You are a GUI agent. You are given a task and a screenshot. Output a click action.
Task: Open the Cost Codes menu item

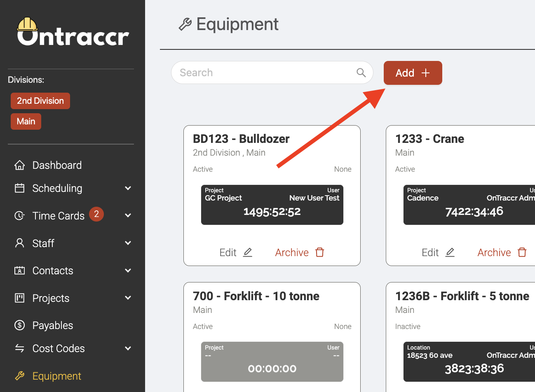[59, 348]
